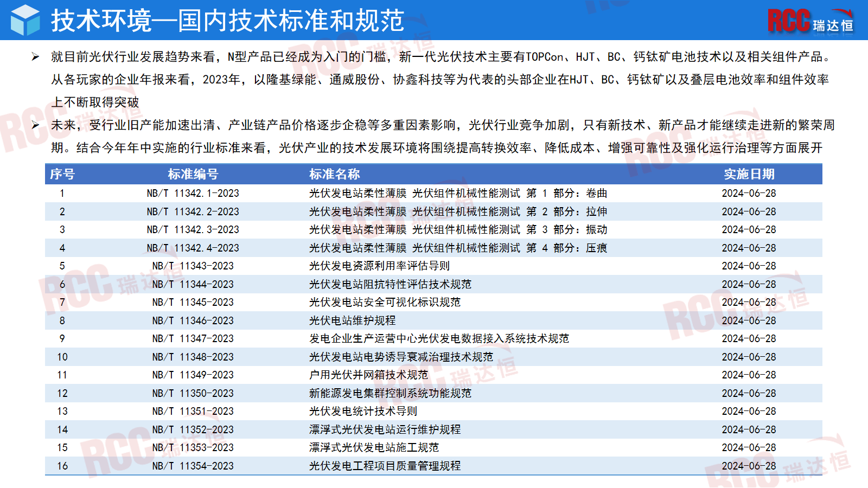Select cell NB/T 11347-2023
868x488 pixels.
[x=193, y=339]
